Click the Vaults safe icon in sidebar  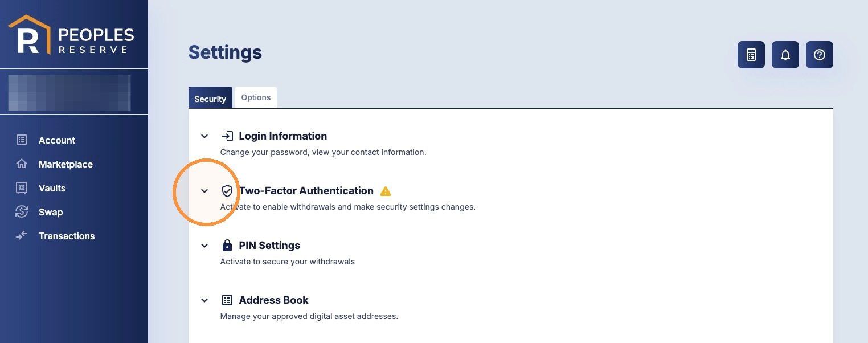(x=22, y=187)
